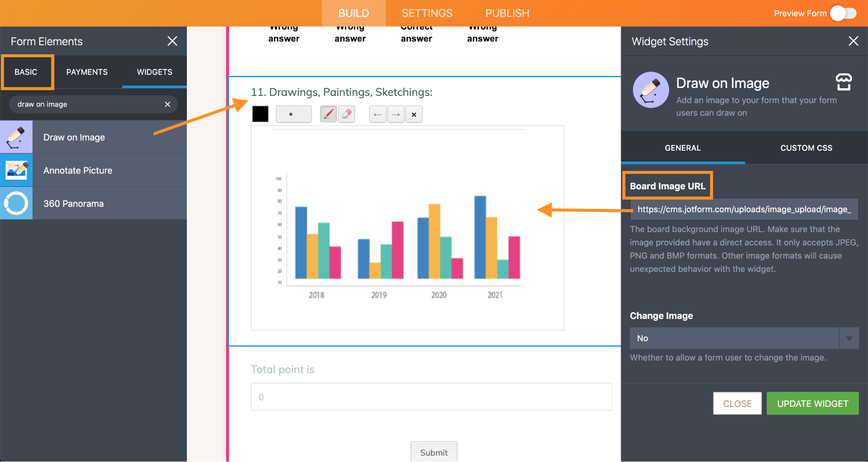
Task: Click the Draw on Image pencil icon
Action: (16, 137)
